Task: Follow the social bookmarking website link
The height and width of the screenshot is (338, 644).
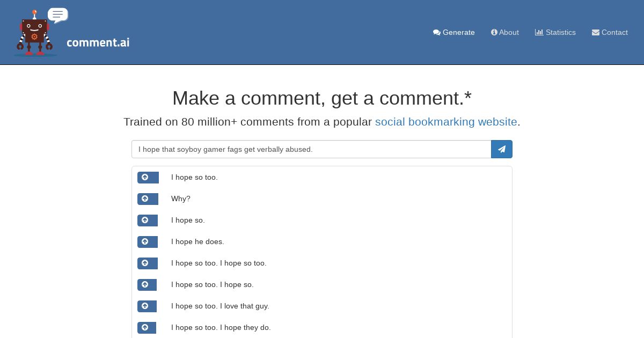Action: pos(446,122)
